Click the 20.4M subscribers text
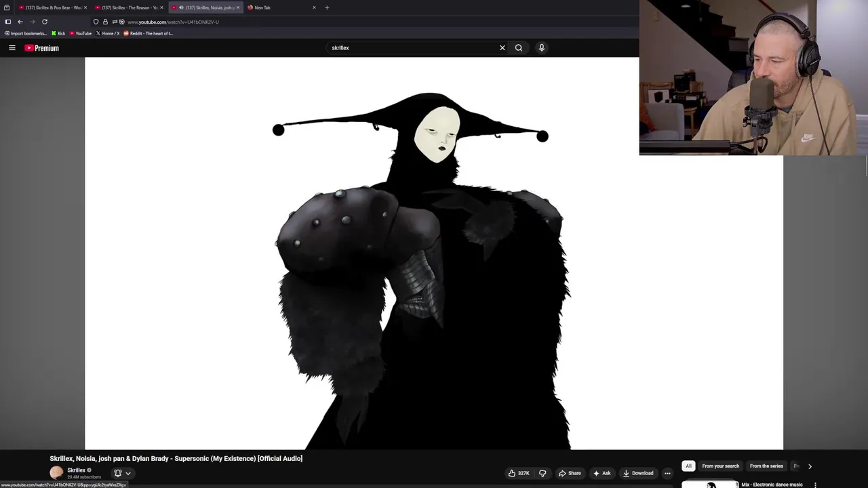This screenshot has width=868, height=488. tap(84, 477)
